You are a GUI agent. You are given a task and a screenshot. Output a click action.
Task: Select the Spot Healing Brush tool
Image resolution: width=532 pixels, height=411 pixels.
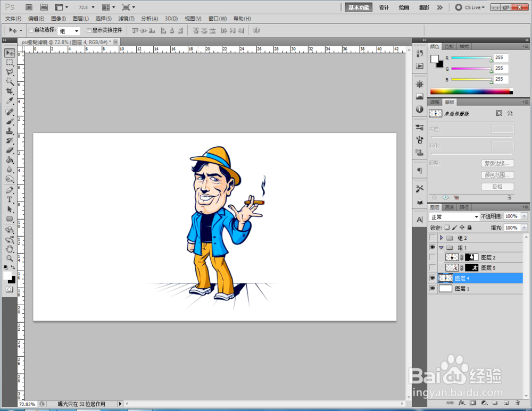10,112
